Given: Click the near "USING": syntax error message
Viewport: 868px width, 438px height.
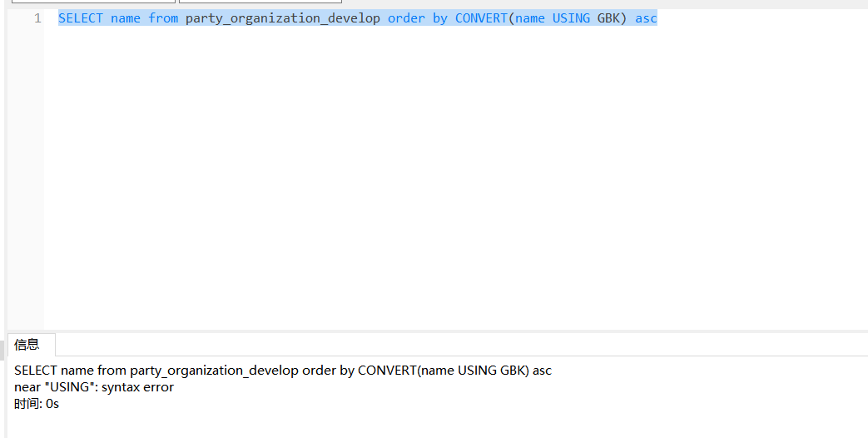Looking at the screenshot, I should click(x=94, y=387).
